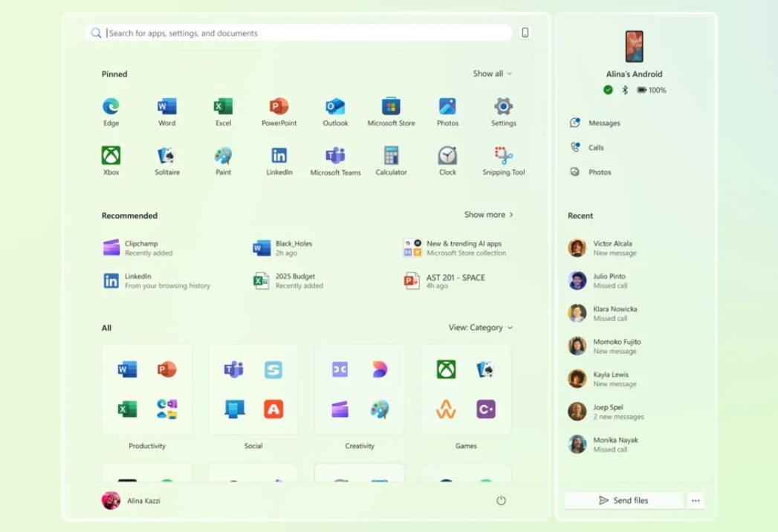The height and width of the screenshot is (532, 778).
Task: Open the pinned Excel app
Action: click(x=223, y=112)
